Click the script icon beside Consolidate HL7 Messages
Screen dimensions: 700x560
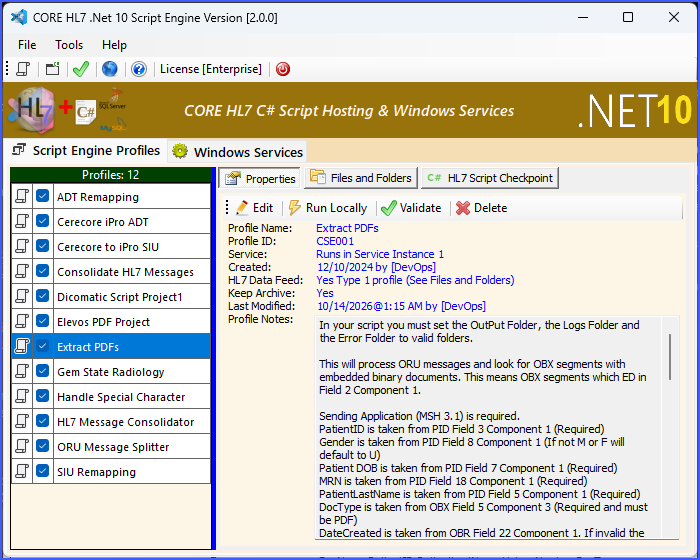click(22, 272)
